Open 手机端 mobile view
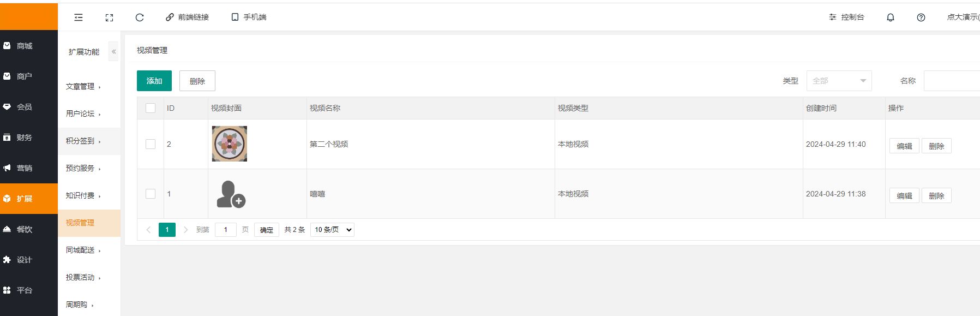Image resolution: width=980 pixels, height=316 pixels. tap(249, 17)
